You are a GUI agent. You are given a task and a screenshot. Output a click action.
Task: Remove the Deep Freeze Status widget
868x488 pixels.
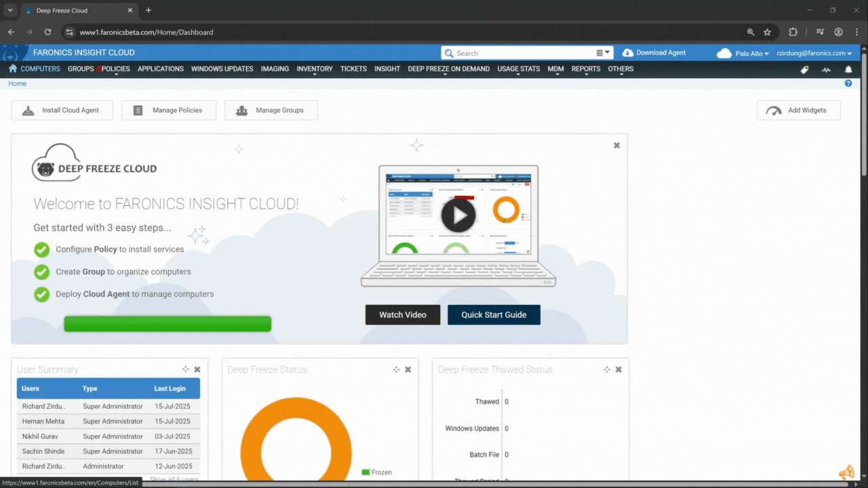pos(408,369)
